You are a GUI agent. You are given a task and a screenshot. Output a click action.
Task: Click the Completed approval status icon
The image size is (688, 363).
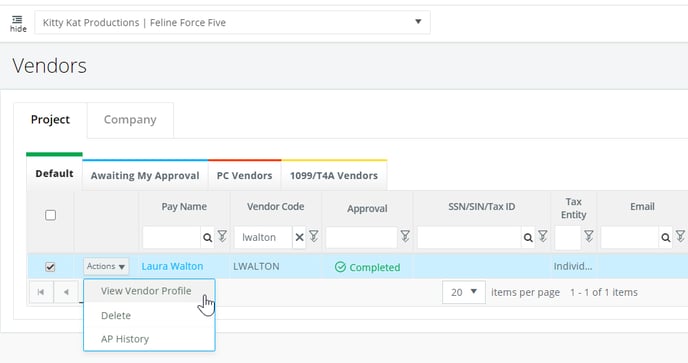click(x=340, y=267)
